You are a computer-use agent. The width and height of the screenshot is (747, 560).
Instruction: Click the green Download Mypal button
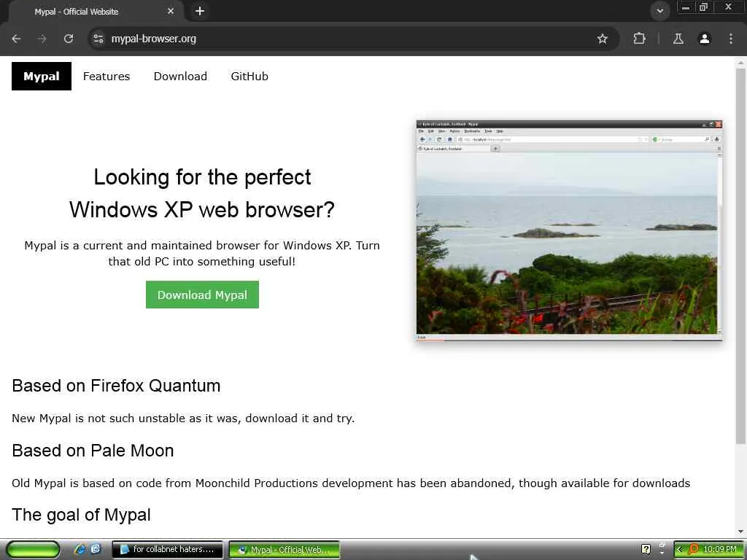(203, 295)
